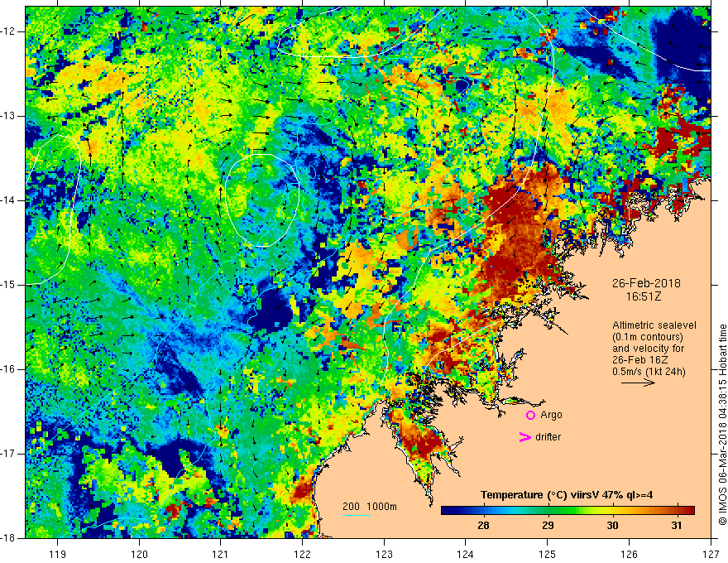Viewport: 728px width, 563px height.
Task: Click longitude axis label 127
Action: (711, 554)
